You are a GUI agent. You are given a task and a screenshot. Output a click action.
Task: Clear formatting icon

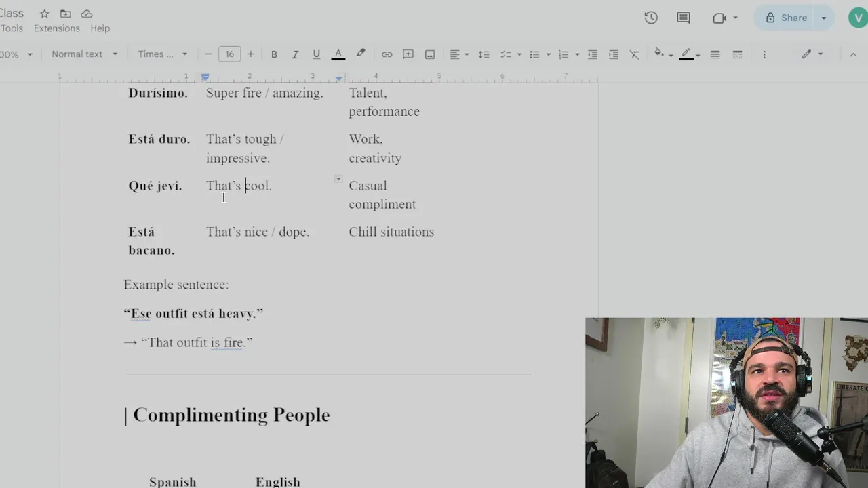tap(635, 54)
